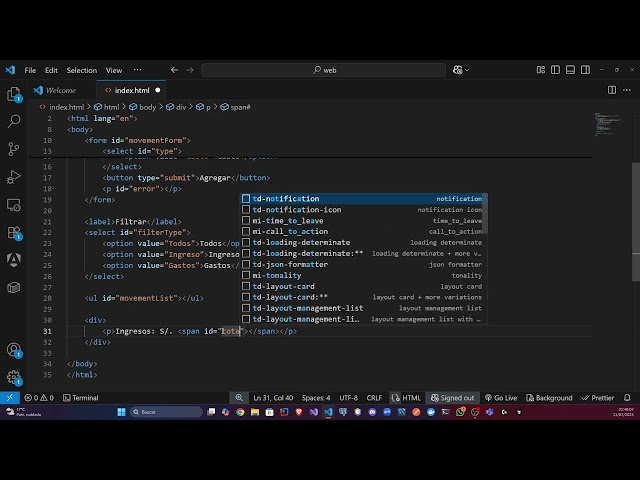
Task: Open the Run and Debug view
Action: coord(14,177)
